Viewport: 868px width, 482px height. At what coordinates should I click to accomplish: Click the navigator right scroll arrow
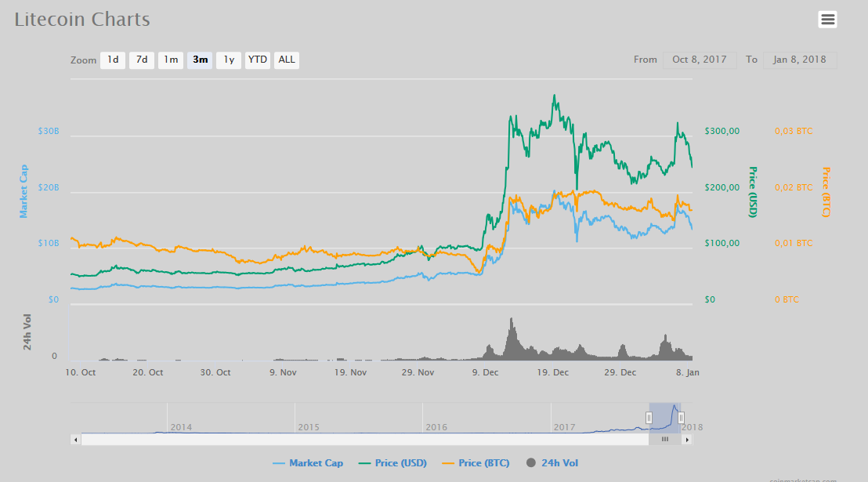point(687,440)
